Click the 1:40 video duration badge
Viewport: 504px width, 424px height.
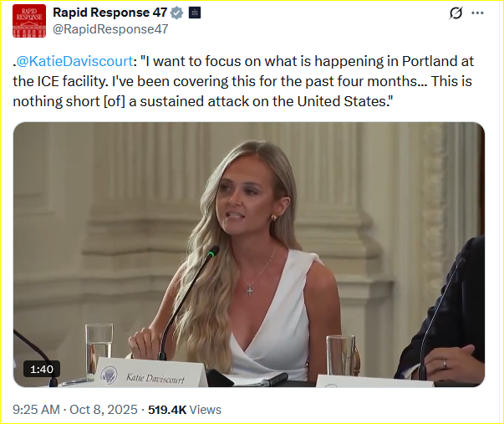pyautogui.click(x=43, y=368)
